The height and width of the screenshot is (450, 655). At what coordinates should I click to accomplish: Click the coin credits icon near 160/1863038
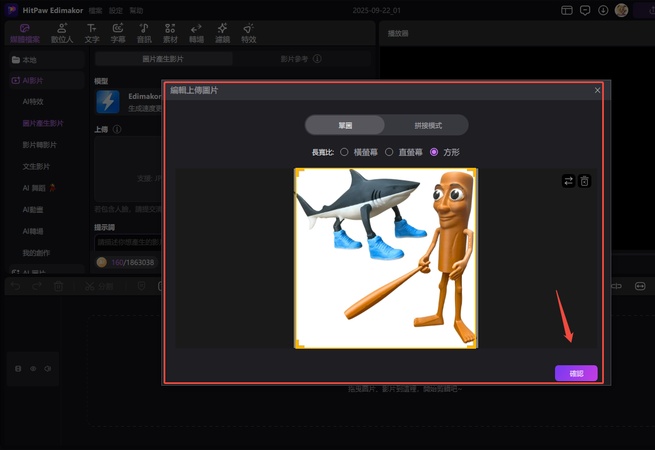click(x=102, y=262)
